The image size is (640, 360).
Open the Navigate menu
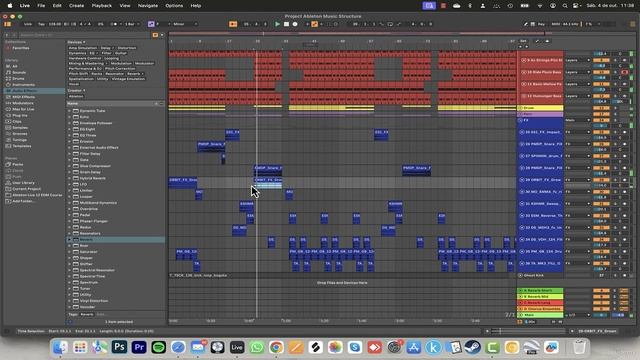click(x=148, y=6)
